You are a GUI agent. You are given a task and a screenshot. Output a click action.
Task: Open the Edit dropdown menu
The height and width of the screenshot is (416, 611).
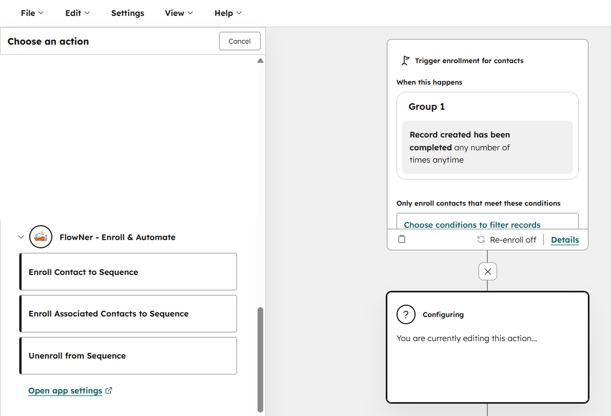(x=77, y=13)
